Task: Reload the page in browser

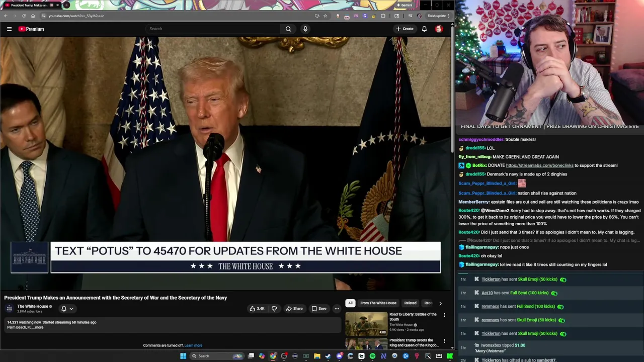Action: click(x=24, y=16)
